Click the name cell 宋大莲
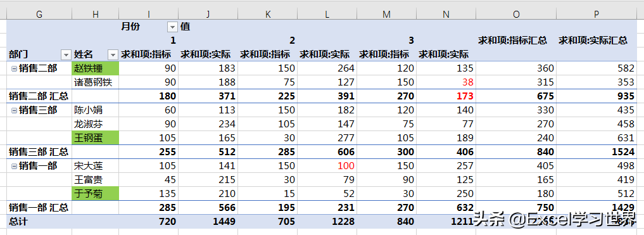 [95, 166]
